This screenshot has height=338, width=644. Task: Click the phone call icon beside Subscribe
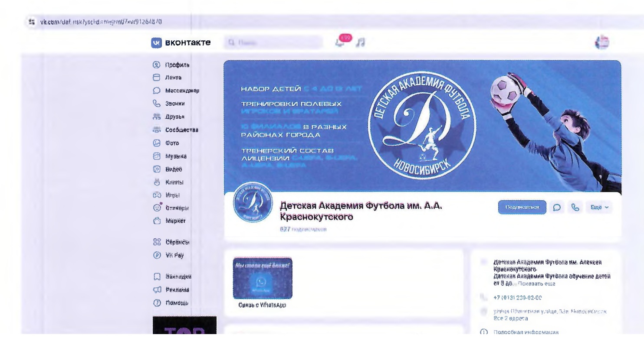click(x=575, y=207)
